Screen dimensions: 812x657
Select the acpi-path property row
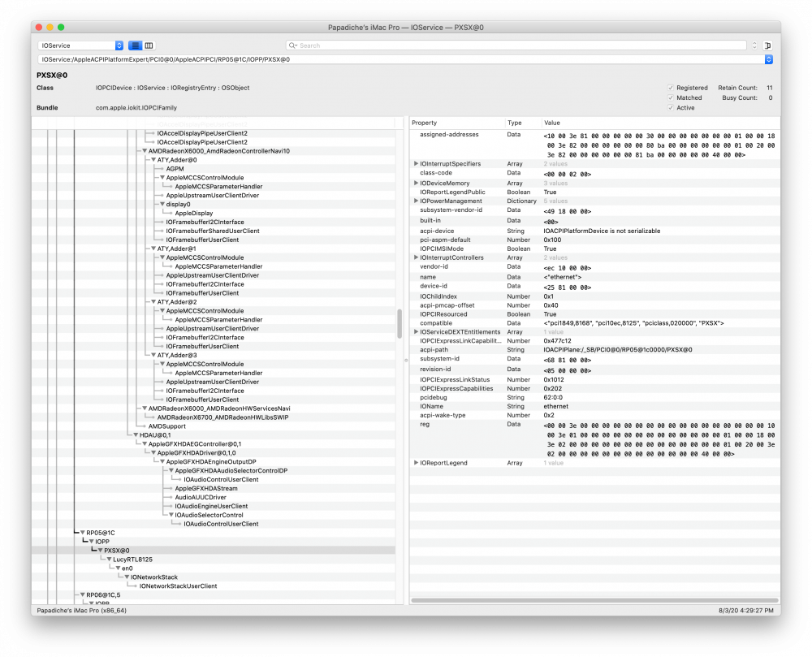click(x=595, y=350)
